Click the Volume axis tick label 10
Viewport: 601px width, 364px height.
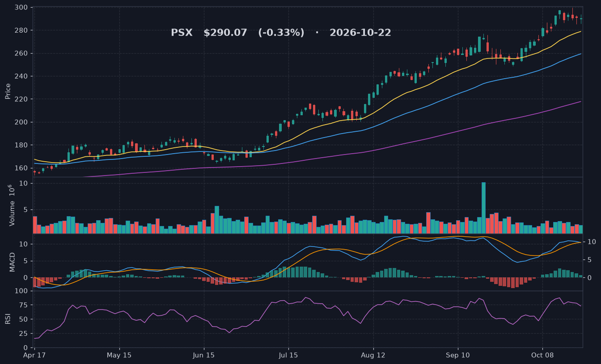point(23,184)
